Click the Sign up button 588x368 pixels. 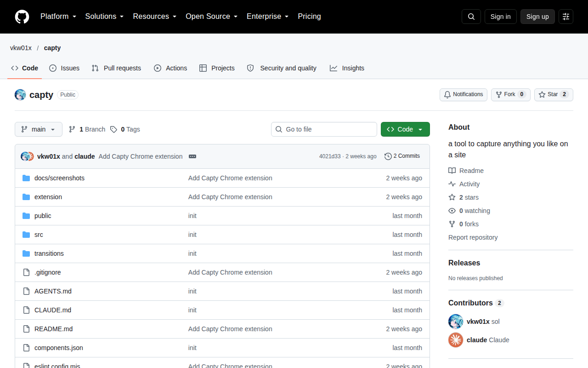tap(537, 17)
